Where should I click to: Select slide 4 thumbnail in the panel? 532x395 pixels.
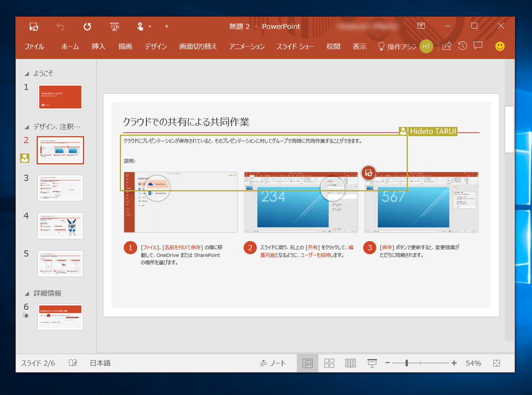click(60, 226)
